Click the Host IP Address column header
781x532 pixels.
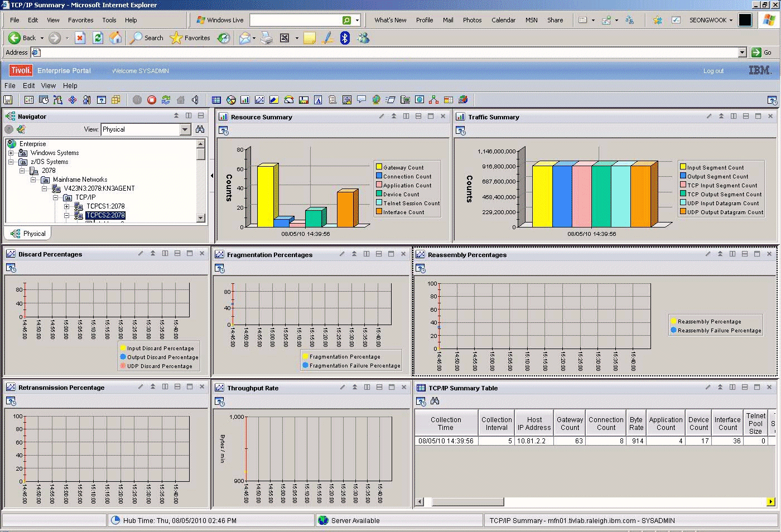click(534, 424)
